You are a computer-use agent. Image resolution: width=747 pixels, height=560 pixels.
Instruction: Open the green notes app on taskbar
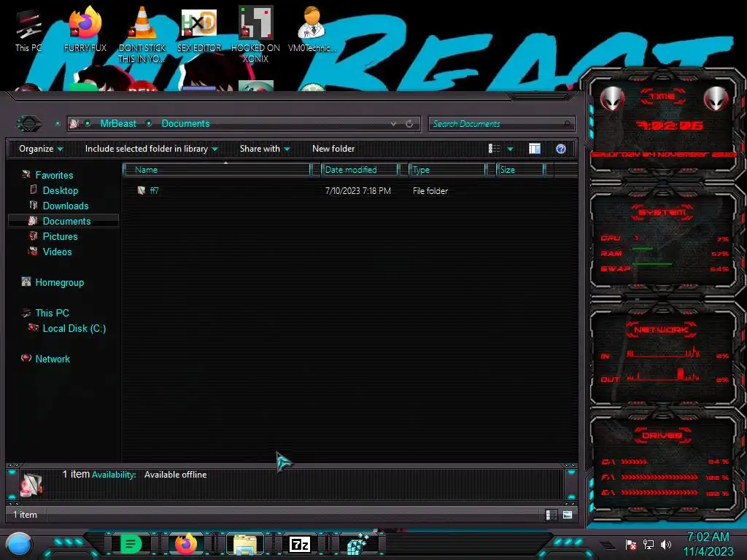pyautogui.click(x=131, y=544)
